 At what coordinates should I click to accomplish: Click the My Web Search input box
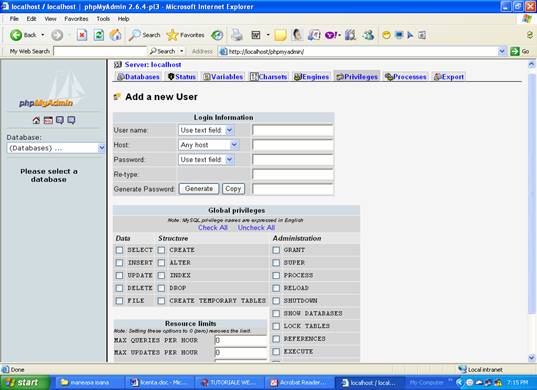(x=100, y=51)
